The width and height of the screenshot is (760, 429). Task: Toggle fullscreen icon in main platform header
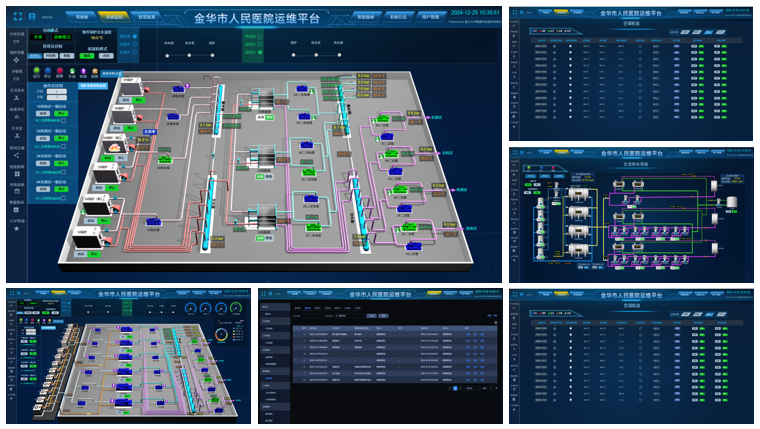[17, 16]
